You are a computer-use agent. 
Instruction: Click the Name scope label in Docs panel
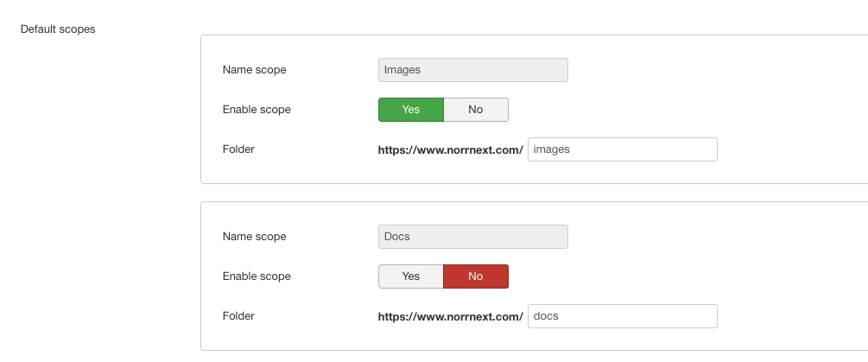(254, 237)
